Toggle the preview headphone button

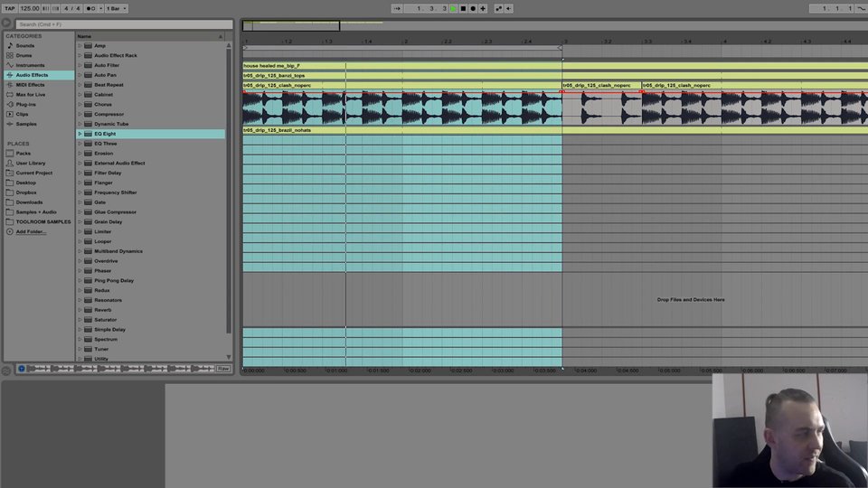click(x=21, y=369)
